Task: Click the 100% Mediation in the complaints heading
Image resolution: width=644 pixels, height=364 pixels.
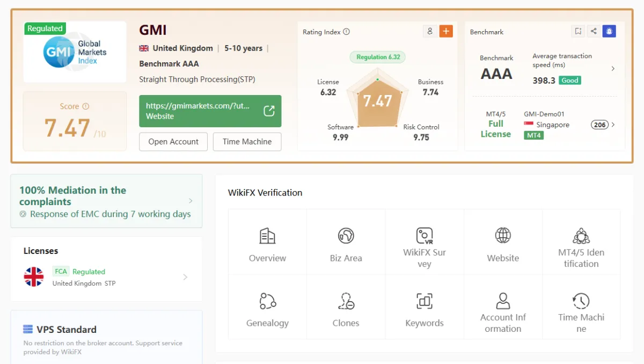Action: point(72,196)
